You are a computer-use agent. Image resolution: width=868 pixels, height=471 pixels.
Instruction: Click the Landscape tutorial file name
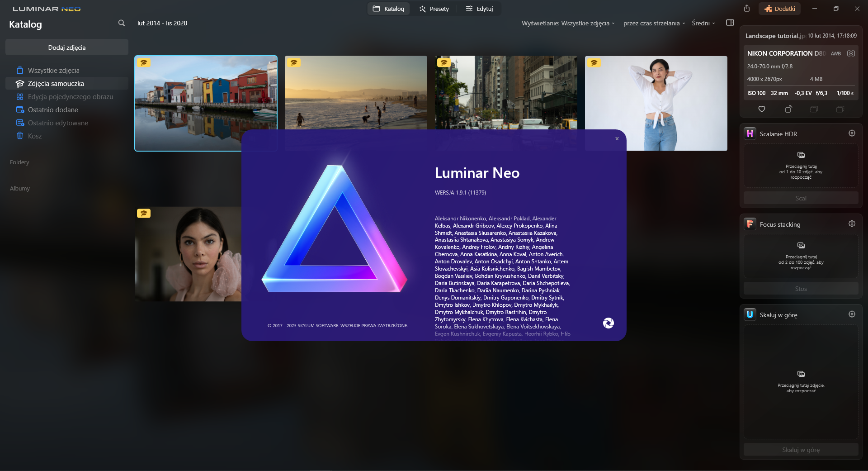pyautogui.click(x=775, y=36)
